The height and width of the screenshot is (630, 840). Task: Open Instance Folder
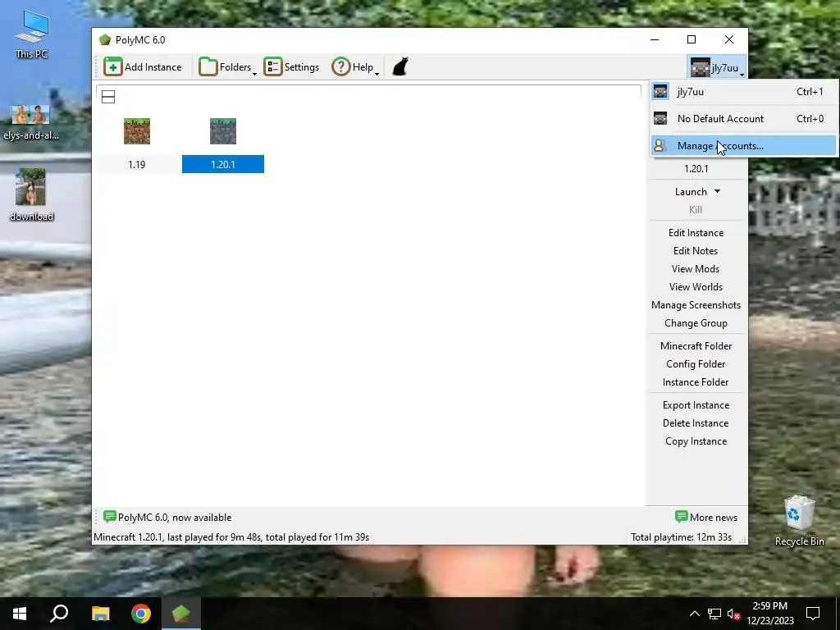(696, 382)
